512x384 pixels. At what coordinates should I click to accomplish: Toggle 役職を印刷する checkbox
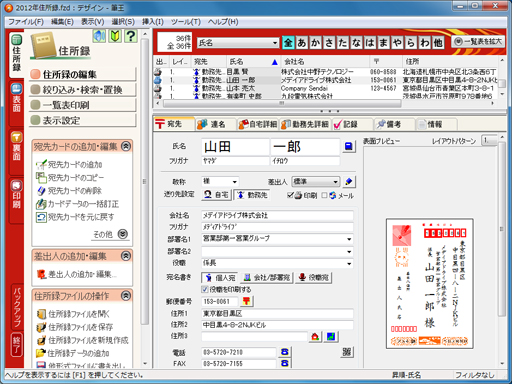205,289
